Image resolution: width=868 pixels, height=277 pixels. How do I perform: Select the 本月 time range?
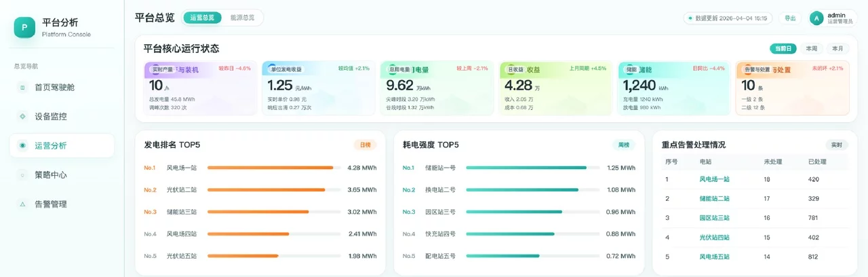(838, 49)
